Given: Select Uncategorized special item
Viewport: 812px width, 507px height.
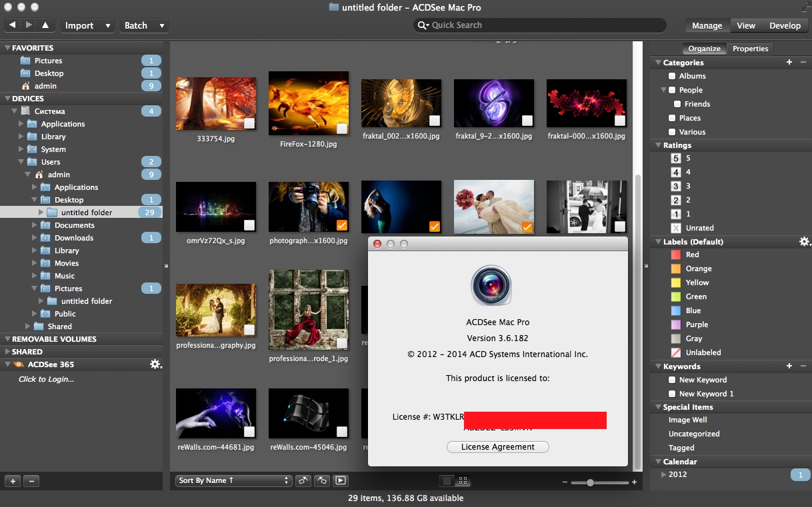Looking at the screenshot, I should click(694, 434).
